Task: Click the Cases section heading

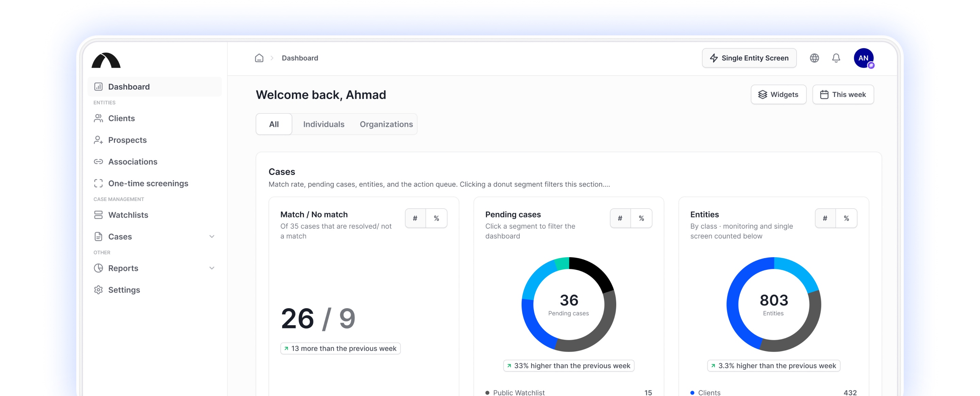Action: click(281, 171)
